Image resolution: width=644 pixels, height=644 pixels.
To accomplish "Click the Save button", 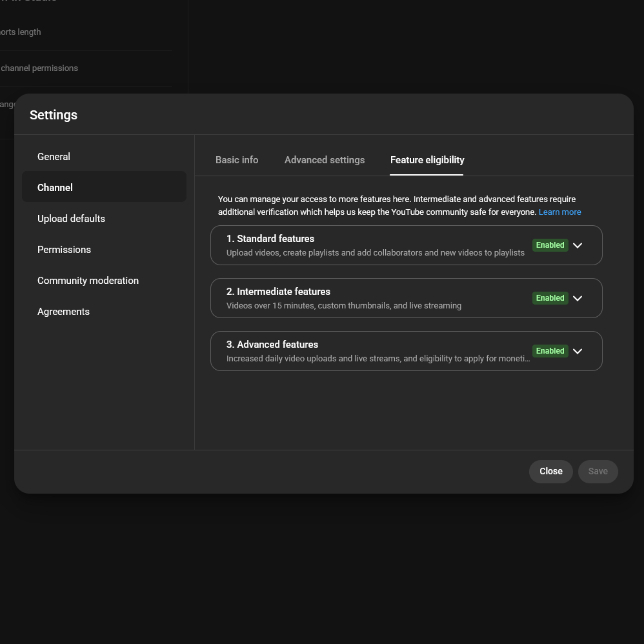I will [598, 471].
